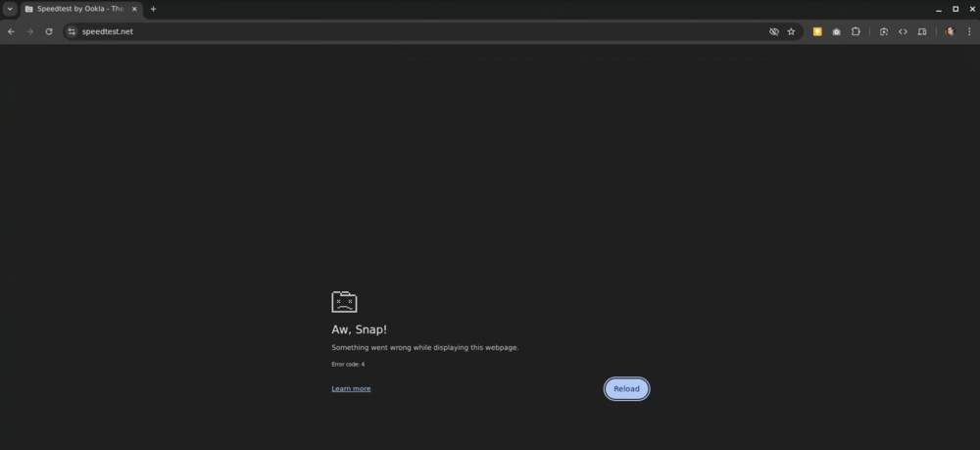Open the Learn more link
This screenshot has height=450, width=980.
pyautogui.click(x=351, y=389)
